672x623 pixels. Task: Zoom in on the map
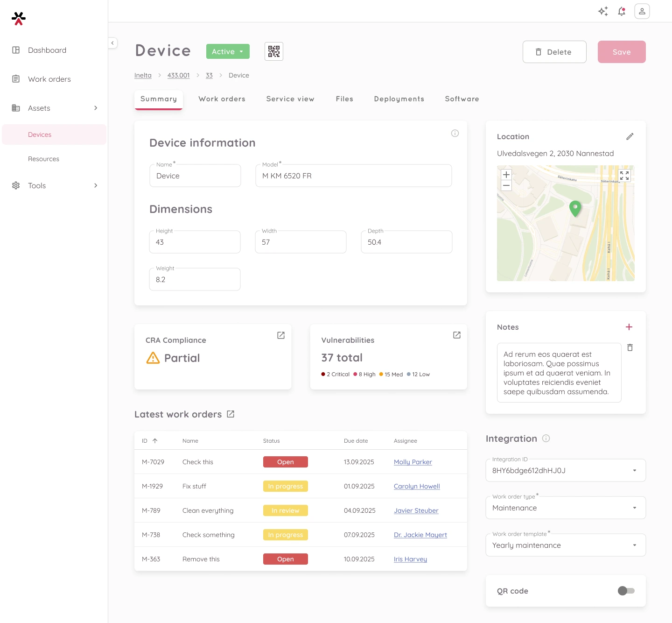pyautogui.click(x=506, y=175)
